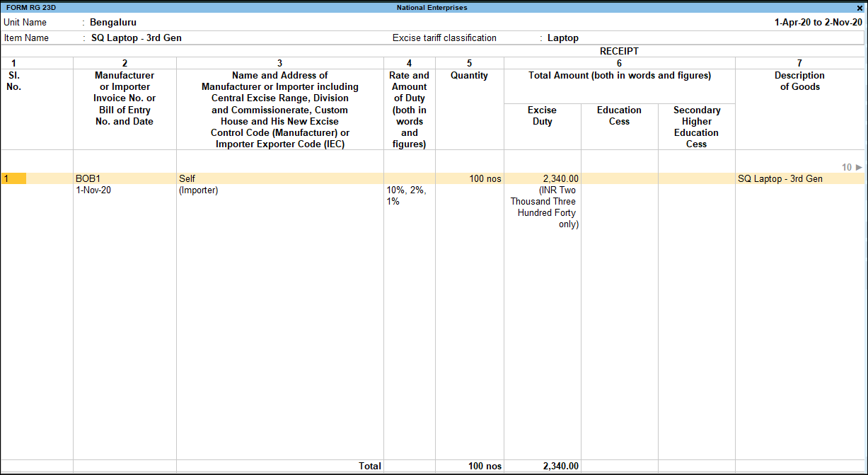The image size is (868, 475).
Task: Click Secondary Higher Education Cess sub-header
Action: pos(697,127)
